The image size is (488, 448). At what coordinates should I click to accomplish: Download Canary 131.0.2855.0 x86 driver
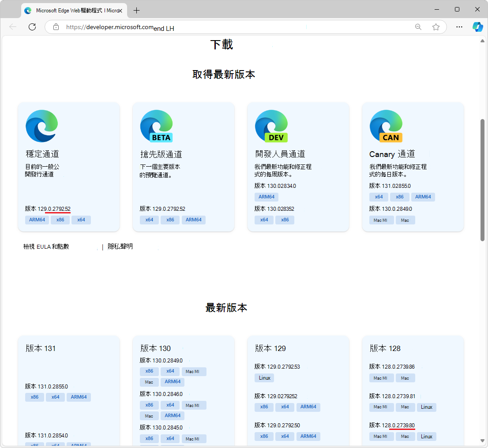(400, 197)
